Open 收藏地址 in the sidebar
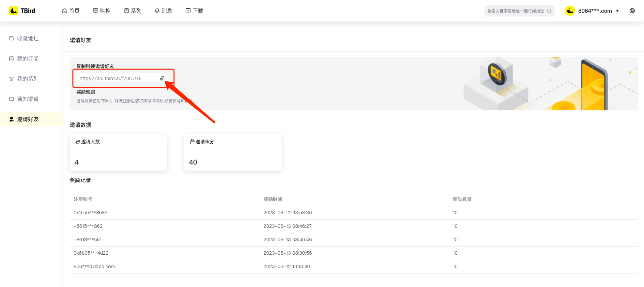The image size is (644, 287). pos(28,38)
